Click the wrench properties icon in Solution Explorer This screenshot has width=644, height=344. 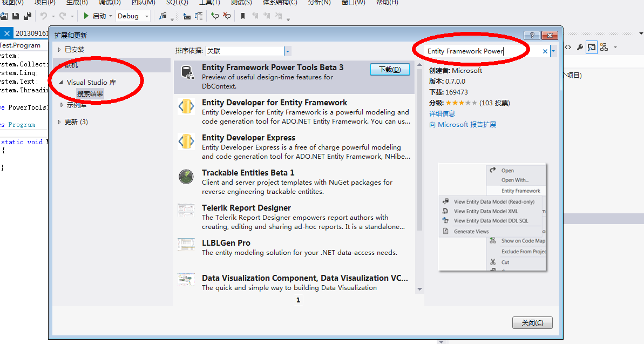[580, 48]
